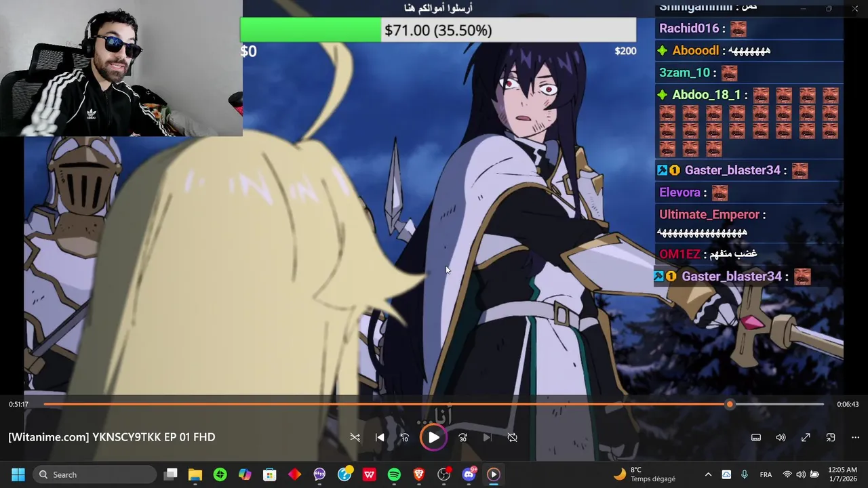This screenshot has height=488, width=868.
Task: Skip back 10 seconds
Action: 405,438
